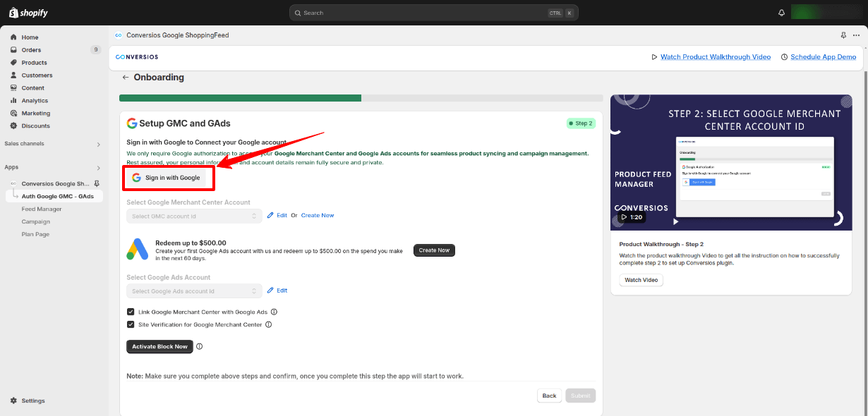The width and height of the screenshot is (868, 416).
Task: Click the Product Walkthrough - Step 2 heading
Action: click(x=661, y=244)
